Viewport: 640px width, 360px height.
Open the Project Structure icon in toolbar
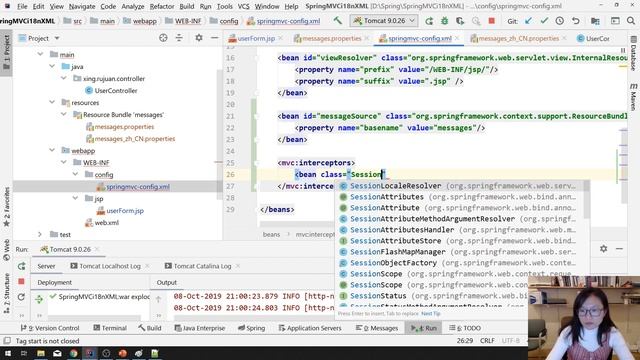click(595, 21)
